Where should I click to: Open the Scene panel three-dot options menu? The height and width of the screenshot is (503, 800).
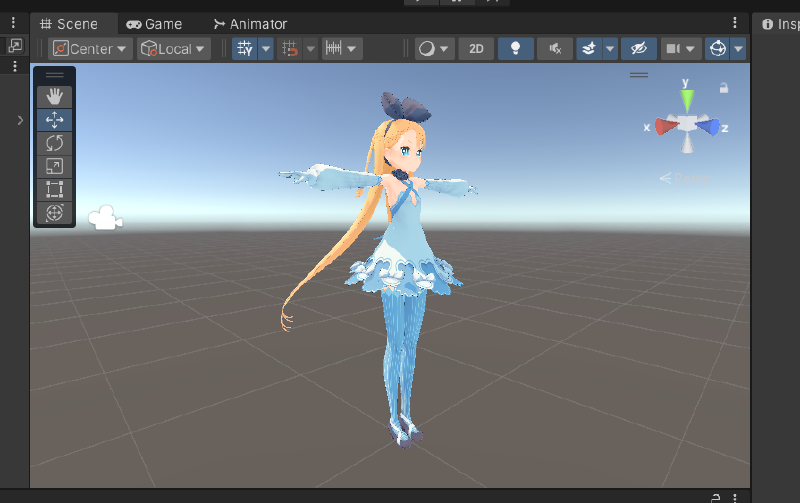tap(736, 23)
